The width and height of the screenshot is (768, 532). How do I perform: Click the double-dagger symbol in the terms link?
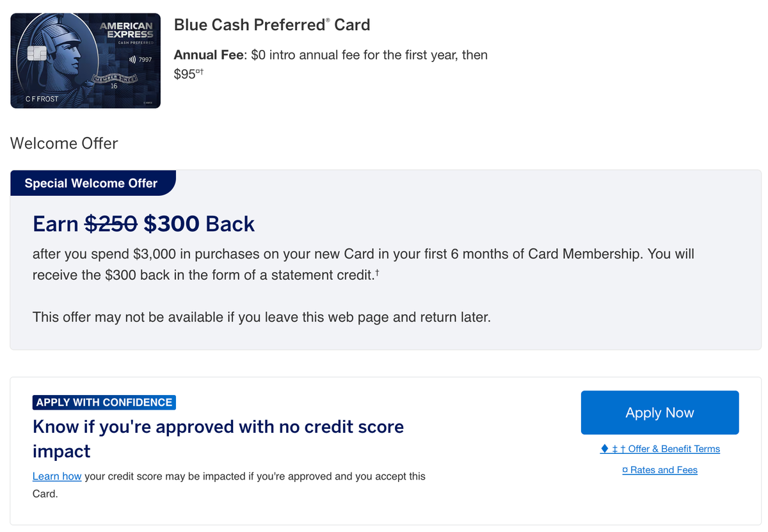click(x=614, y=449)
